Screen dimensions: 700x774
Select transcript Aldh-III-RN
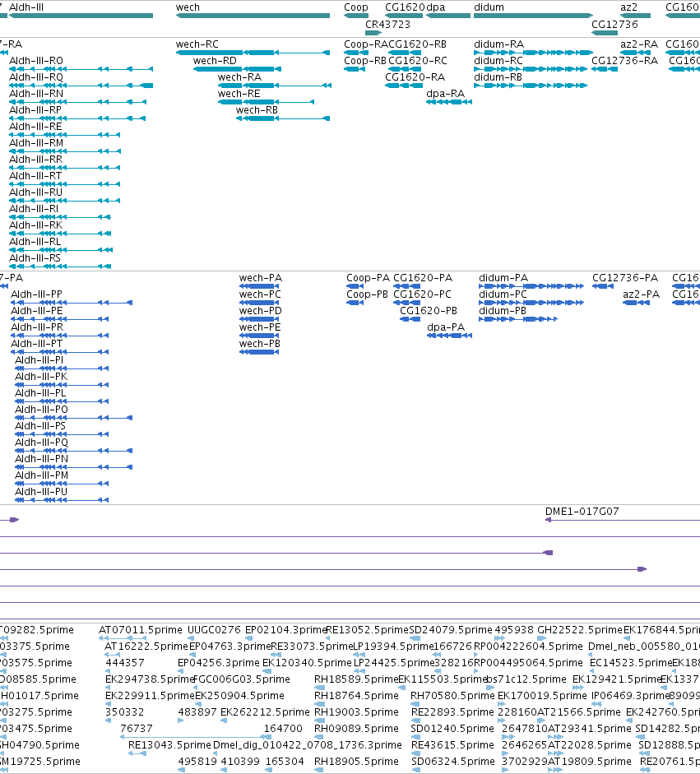(x=77, y=102)
